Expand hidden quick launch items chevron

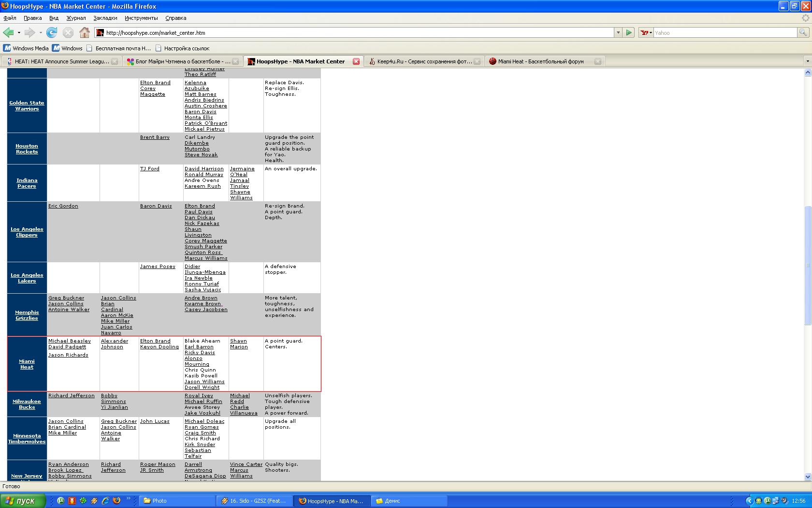tap(129, 499)
